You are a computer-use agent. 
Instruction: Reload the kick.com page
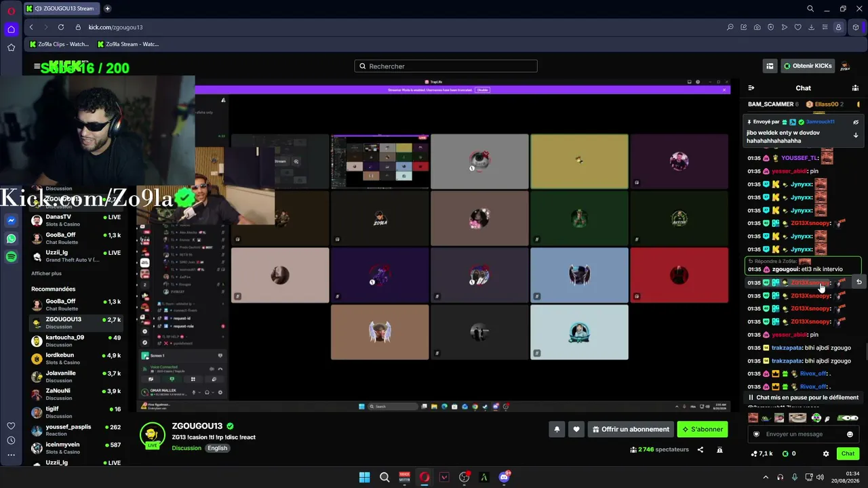click(x=61, y=27)
